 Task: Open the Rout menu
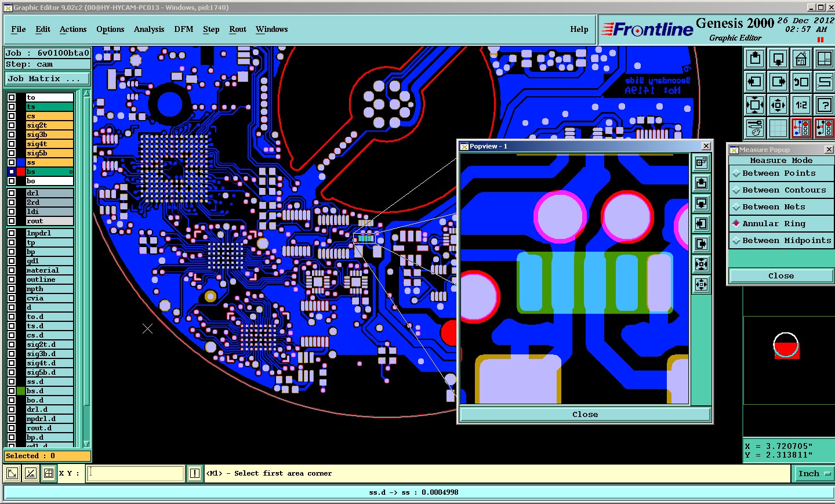coord(238,30)
